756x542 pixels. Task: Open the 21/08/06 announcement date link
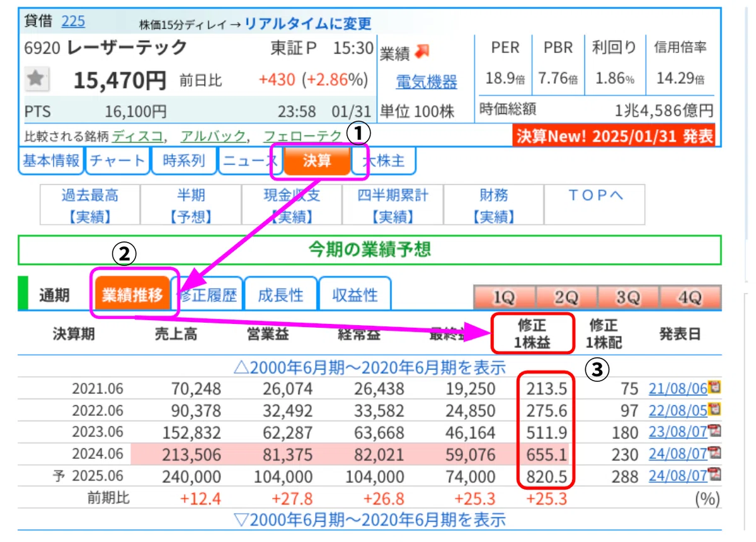(679, 388)
